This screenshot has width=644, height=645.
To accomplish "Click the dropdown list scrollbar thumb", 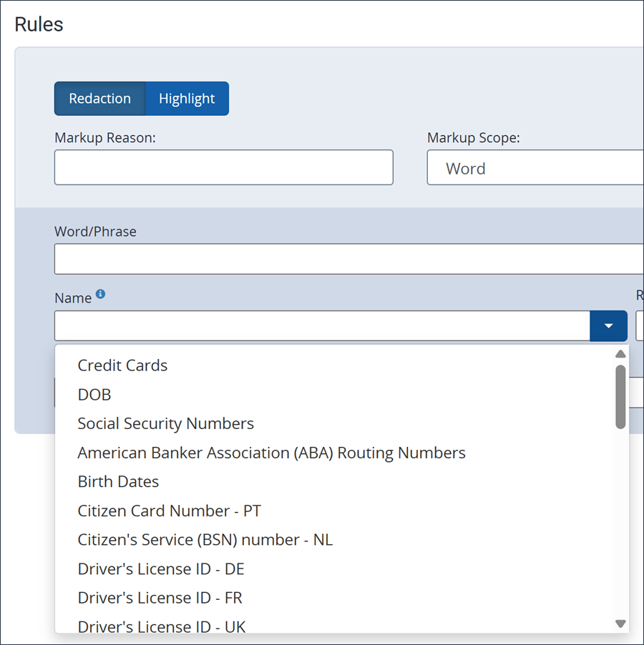I will tap(620, 397).
